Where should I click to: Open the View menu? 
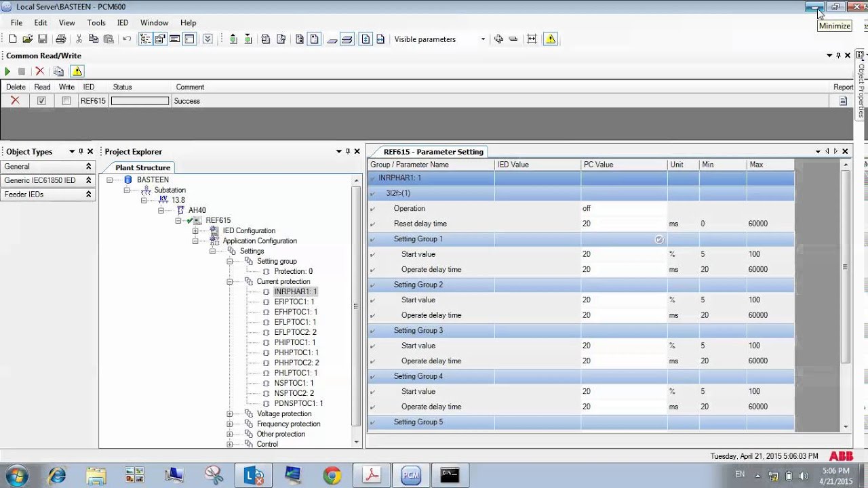click(66, 23)
